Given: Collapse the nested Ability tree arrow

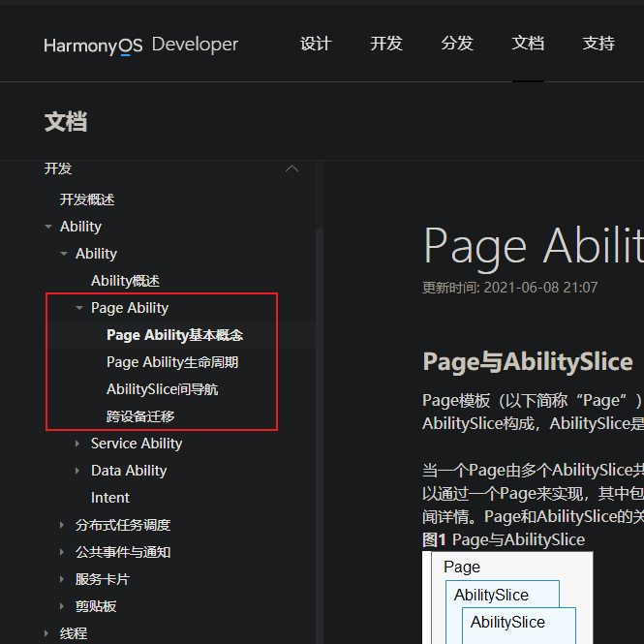Looking at the screenshot, I should click(x=64, y=254).
